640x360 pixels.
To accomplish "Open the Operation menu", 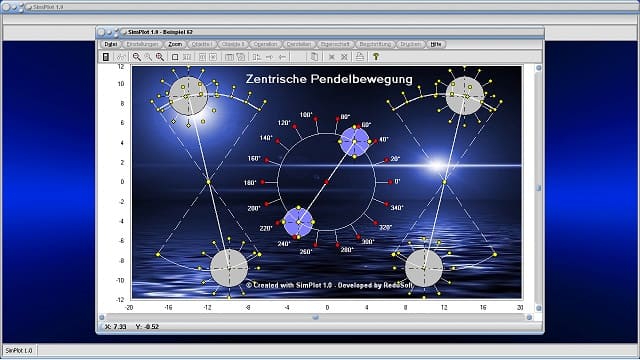I will pos(265,44).
